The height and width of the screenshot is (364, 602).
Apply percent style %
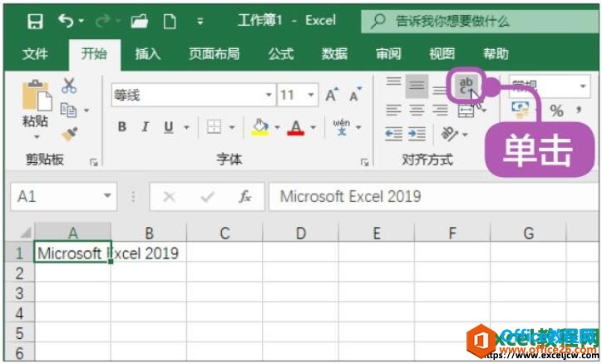click(x=556, y=111)
